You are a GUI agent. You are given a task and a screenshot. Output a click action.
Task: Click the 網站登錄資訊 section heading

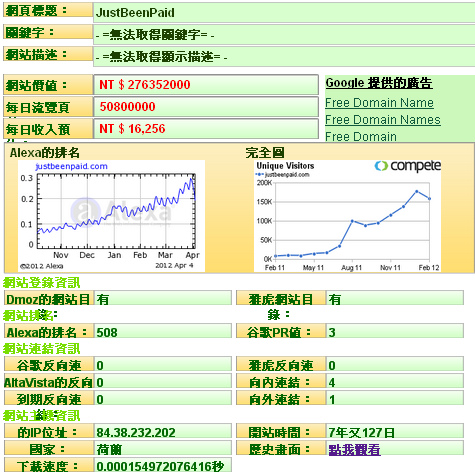click(42, 283)
